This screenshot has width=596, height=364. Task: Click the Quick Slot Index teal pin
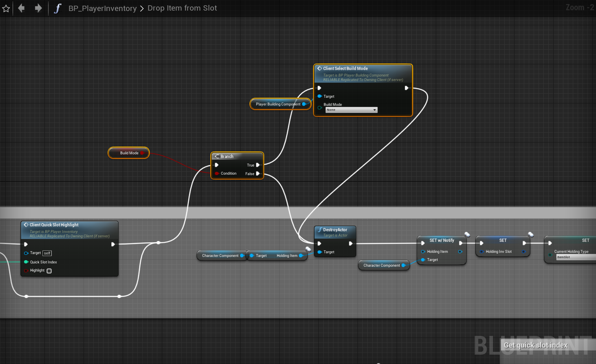[x=26, y=262]
